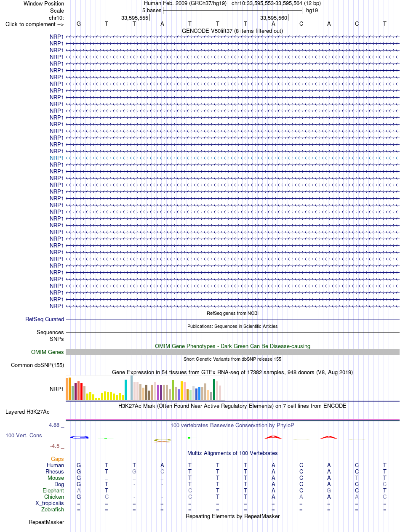Click the Layered H3K27Ac label
Image resolution: width=400 pixels, height=532 pixels.
(27, 412)
